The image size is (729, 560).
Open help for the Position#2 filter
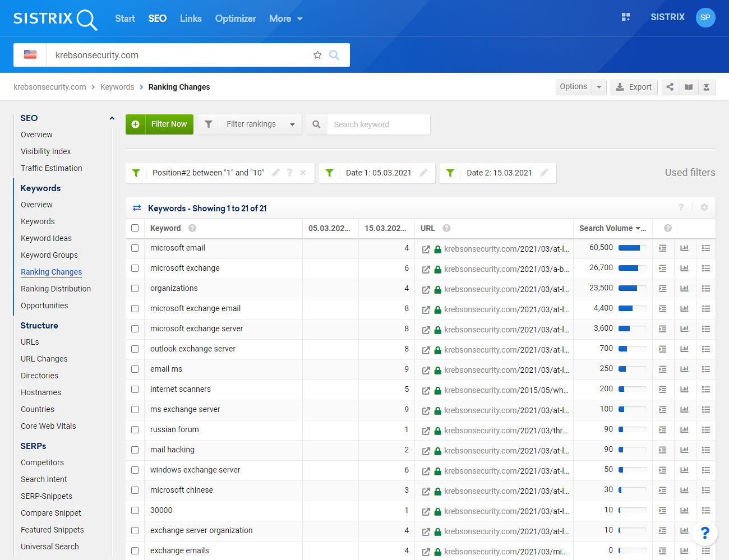tap(289, 173)
